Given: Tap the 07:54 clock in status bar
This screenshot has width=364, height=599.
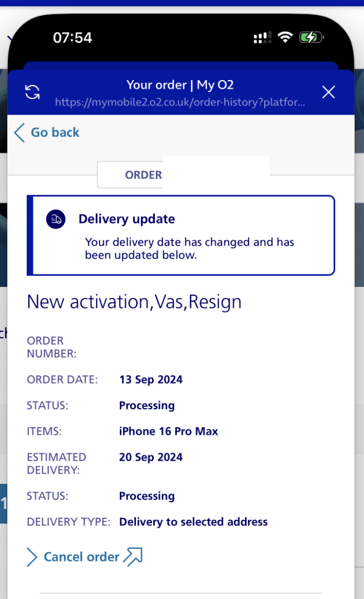Looking at the screenshot, I should tap(72, 38).
